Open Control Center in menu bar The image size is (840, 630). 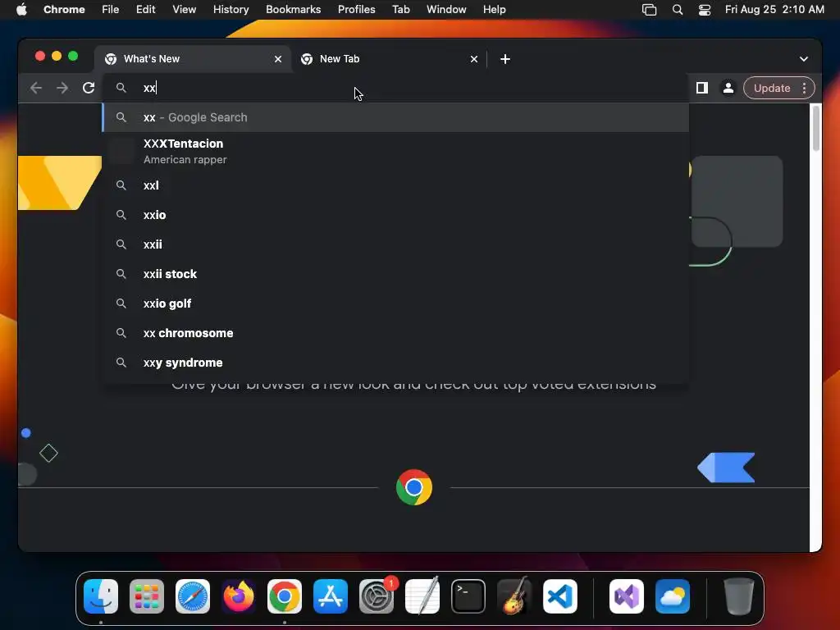pos(705,10)
